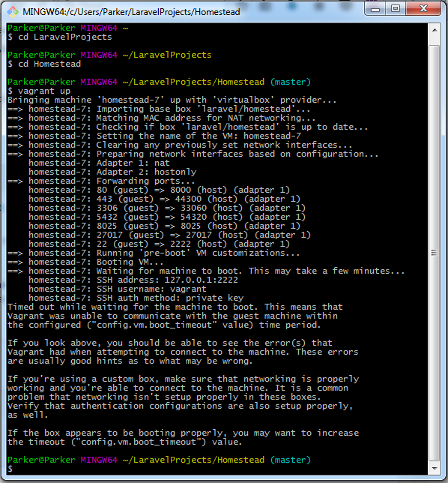Image resolution: width=448 pixels, height=483 pixels.
Task: Click the maximize window button
Action: tap(396, 9)
